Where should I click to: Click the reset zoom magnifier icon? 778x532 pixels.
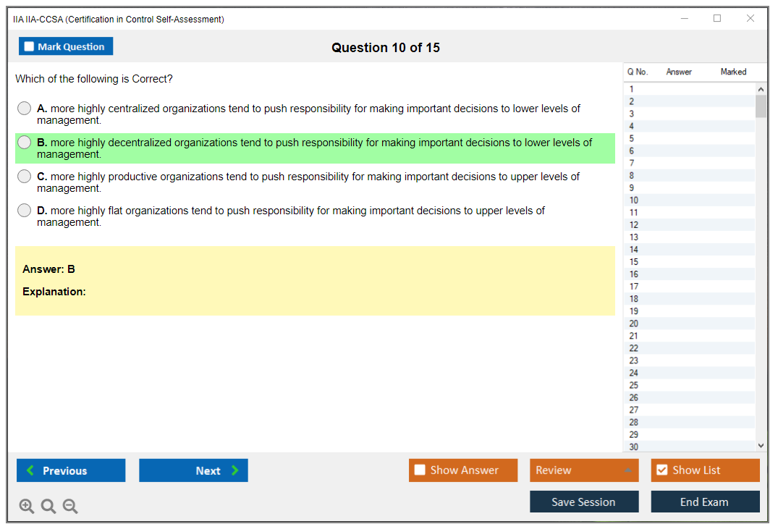[48, 507]
